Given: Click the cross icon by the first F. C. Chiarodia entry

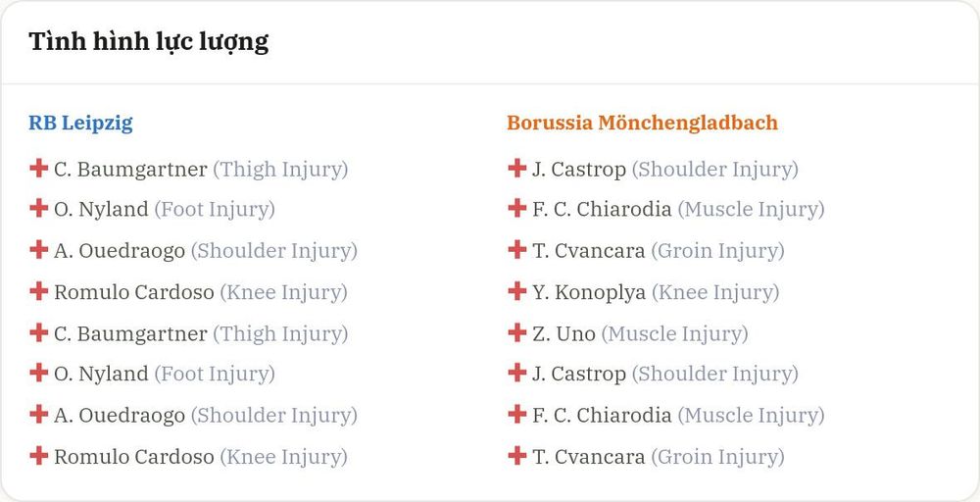Looking at the screenshot, I should click(x=516, y=208).
